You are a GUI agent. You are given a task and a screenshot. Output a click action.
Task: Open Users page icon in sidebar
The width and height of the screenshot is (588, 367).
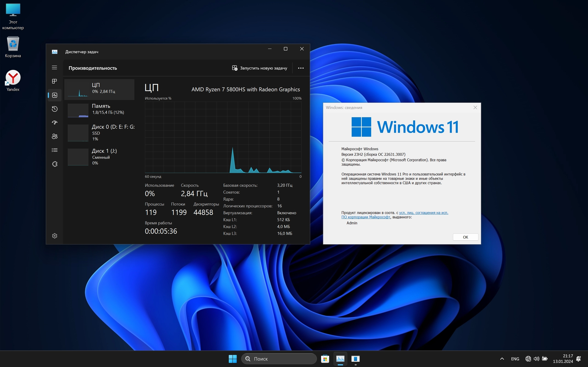tap(54, 136)
